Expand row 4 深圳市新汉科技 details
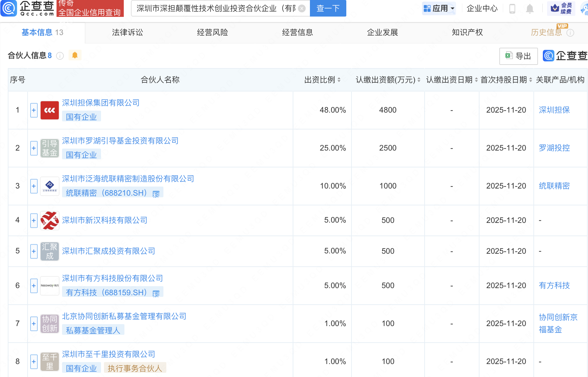This screenshot has height=377, width=588. point(34,220)
